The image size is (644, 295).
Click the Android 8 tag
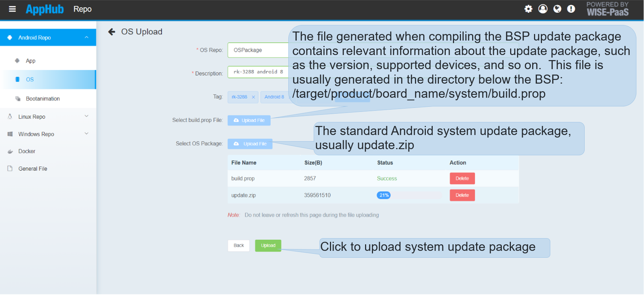point(275,97)
